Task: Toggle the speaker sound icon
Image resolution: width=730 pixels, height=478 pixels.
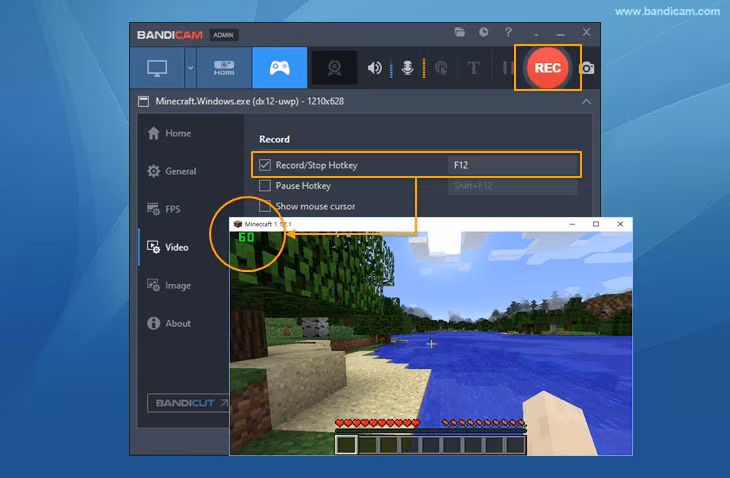Action: pyautogui.click(x=374, y=68)
